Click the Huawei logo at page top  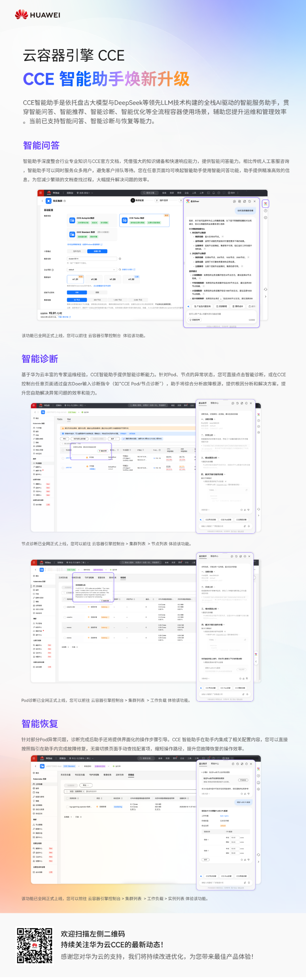click(37, 15)
